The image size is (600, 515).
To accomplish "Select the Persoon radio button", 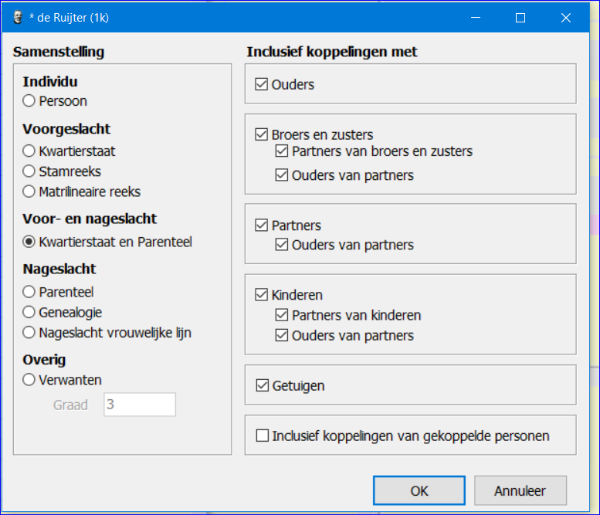I will coord(29,101).
